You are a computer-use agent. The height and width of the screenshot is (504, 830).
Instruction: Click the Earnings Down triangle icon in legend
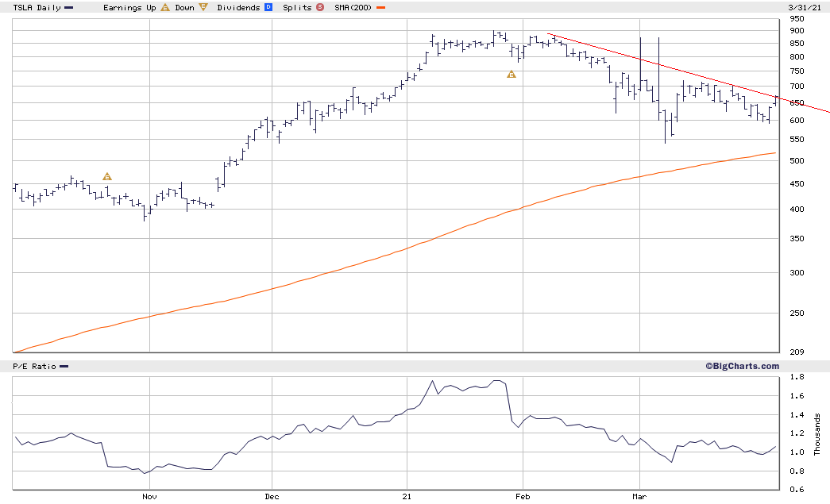coord(203,7)
